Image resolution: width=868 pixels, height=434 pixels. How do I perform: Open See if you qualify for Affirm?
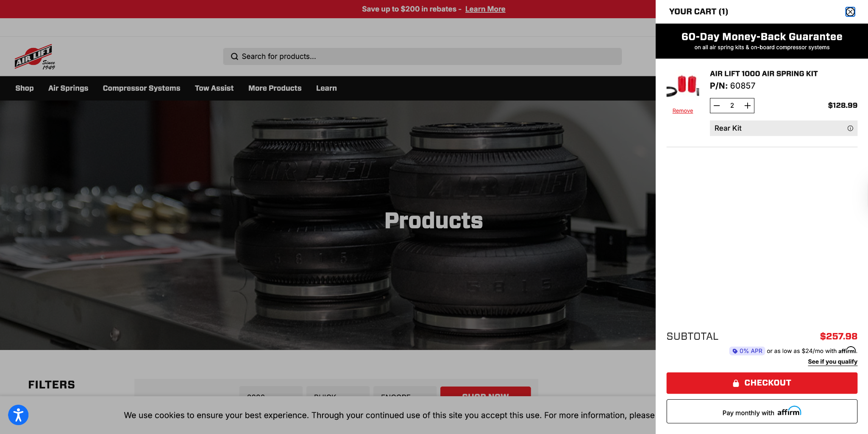[832, 361]
